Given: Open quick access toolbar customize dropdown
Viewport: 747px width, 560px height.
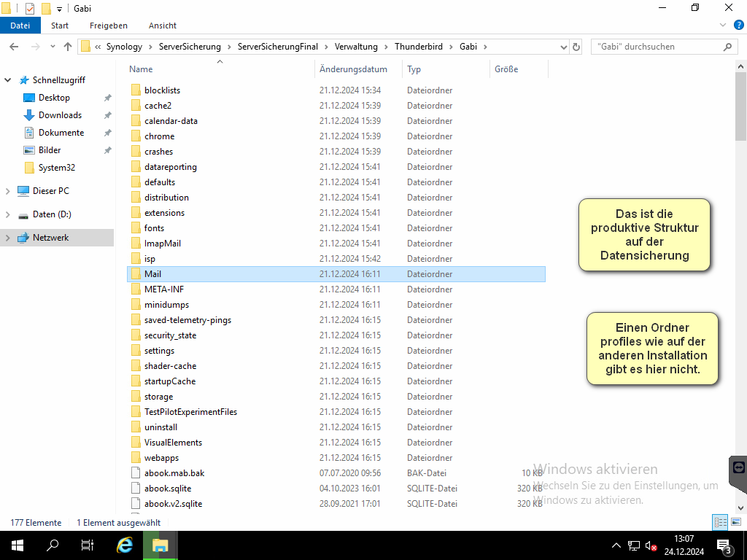Looking at the screenshot, I should click(59, 9).
